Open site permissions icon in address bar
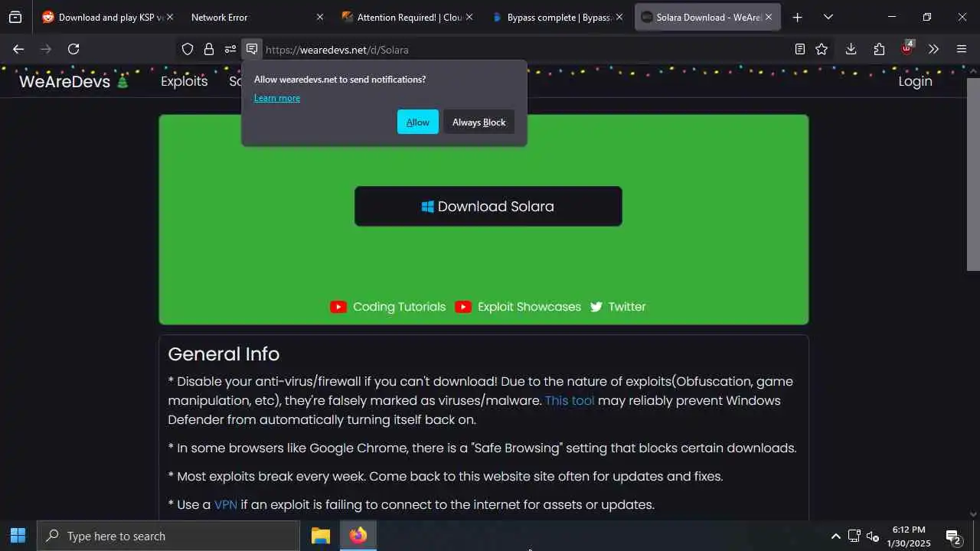 [x=230, y=49]
